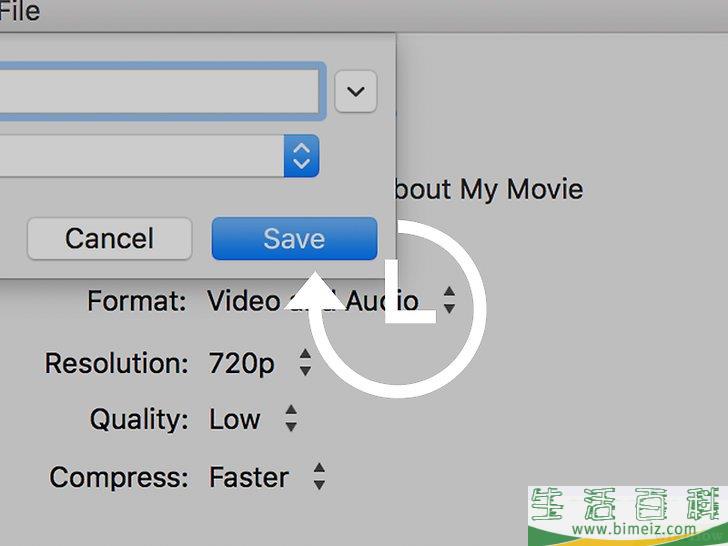Click the www.bimeiz.com watermark link
The width and height of the screenshot is (728, 546).
pyautogui.click(x=634, y=529)
